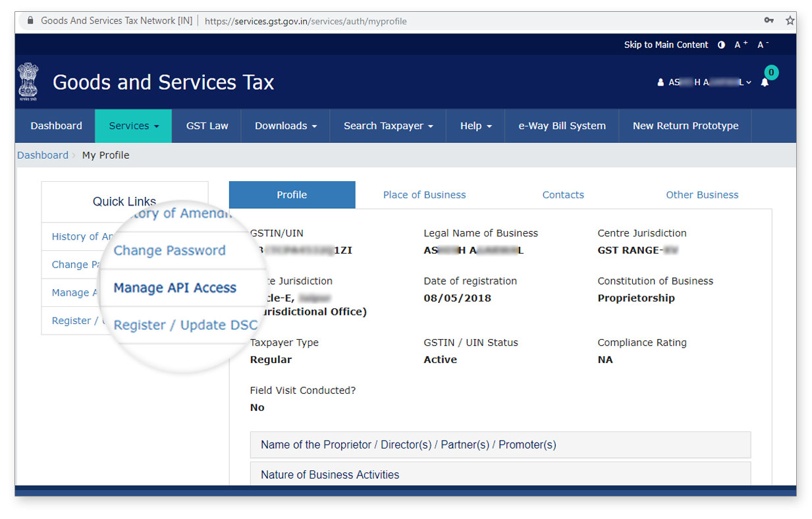Go to Dashboard in the navigation bar
This screenshot has width=812, height=519.
pos(57,126)
